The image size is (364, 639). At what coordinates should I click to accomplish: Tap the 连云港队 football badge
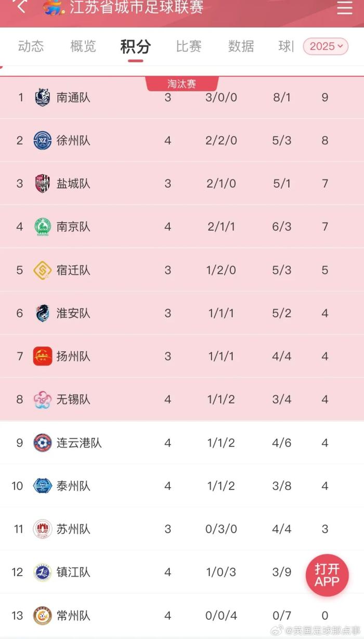click(42, 442)
